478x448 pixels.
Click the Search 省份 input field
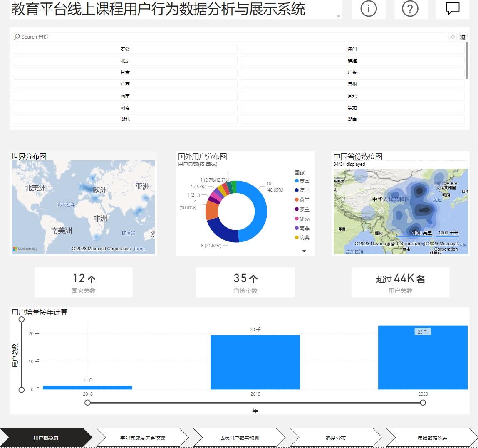229,37
